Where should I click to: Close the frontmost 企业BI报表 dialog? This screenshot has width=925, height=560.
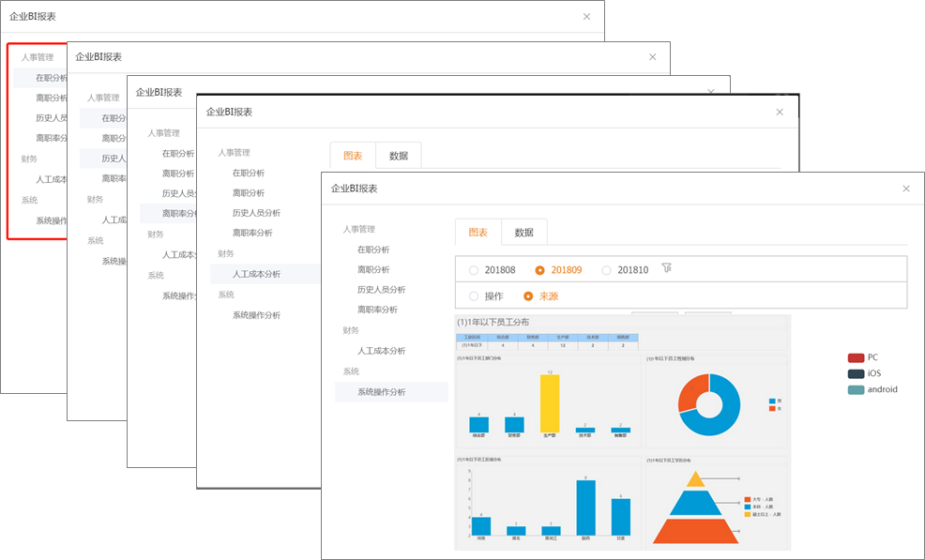click(905, 189)
